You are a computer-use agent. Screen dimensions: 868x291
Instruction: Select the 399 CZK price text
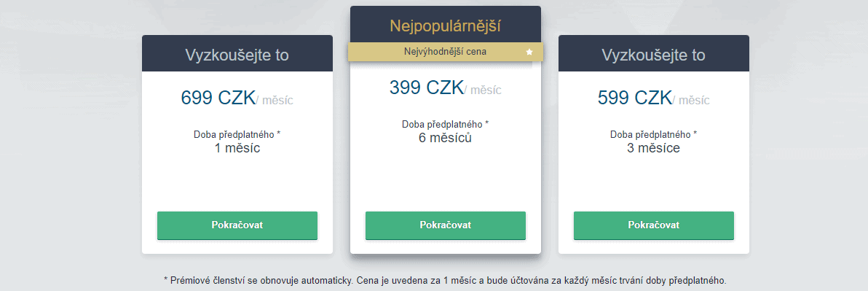pos(427,88)
